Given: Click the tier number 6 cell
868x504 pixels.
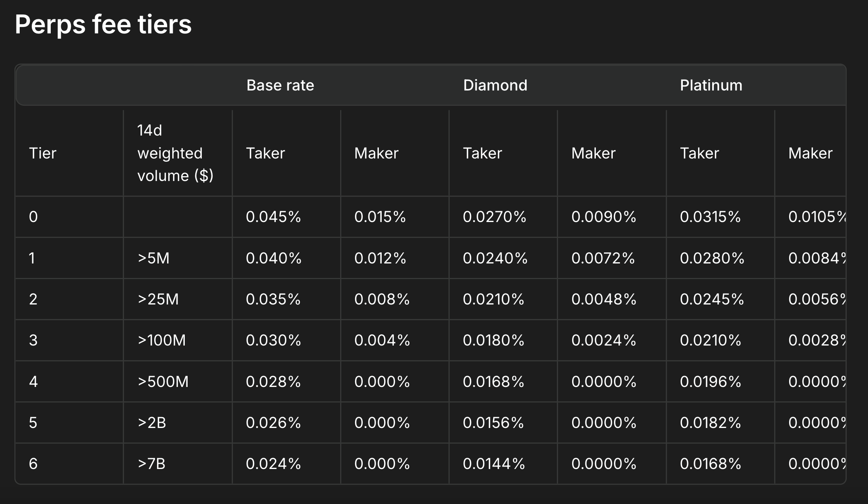Looking at the screenshot, I should pyautogui.click(x=33, y=464).
